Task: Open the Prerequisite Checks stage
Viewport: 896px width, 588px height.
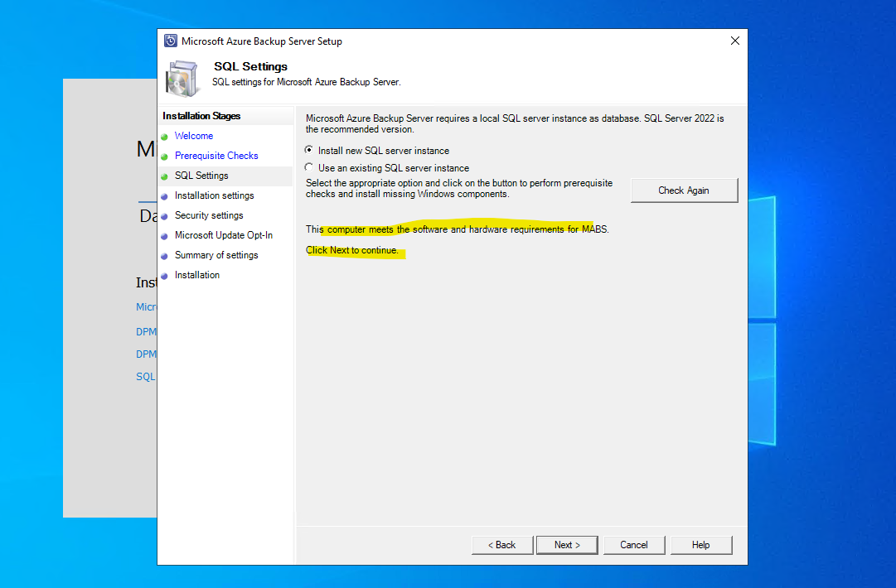Action: 216,156
